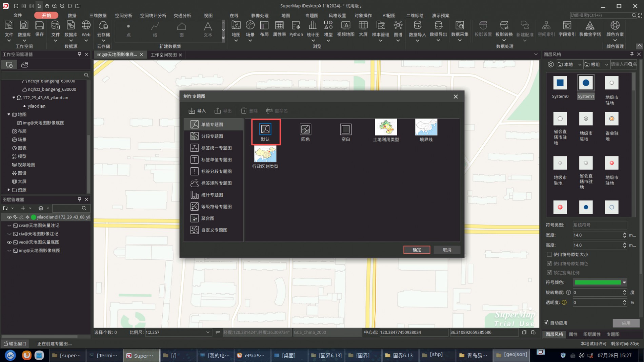Show the img@天地图影像底图 layer in layer manager
This screenshot has height=362, width=644.
coord(9,251)
